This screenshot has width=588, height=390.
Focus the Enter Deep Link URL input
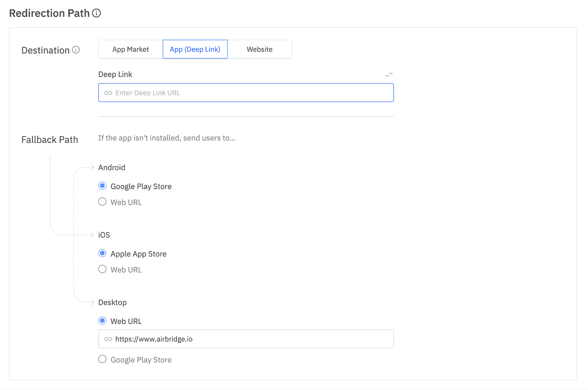[x=246, y=93]
